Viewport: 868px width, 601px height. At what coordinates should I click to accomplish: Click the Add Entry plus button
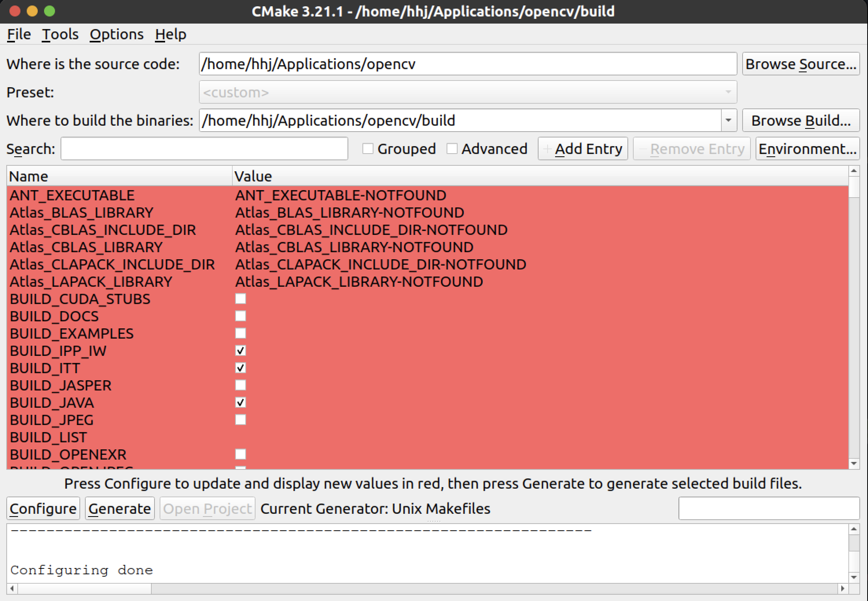(583, 149)
